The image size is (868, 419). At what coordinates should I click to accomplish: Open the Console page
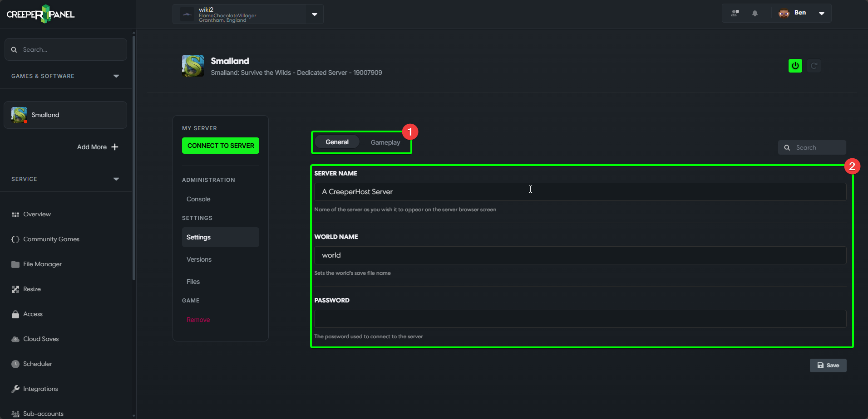tap(198, 199)
